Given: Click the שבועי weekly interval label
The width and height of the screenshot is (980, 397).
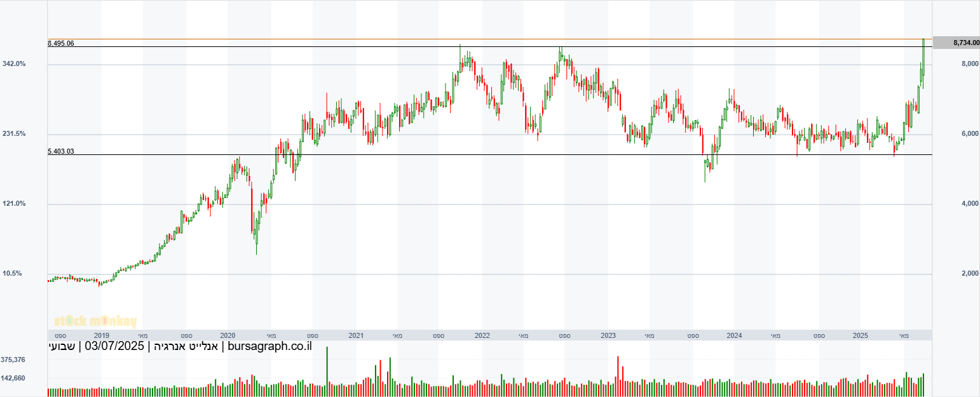Looking at the screenshot, I should pos(62,347).
